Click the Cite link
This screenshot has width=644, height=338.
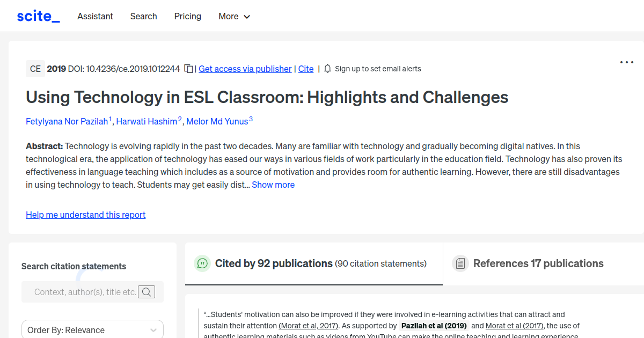(x=305, y=69)
